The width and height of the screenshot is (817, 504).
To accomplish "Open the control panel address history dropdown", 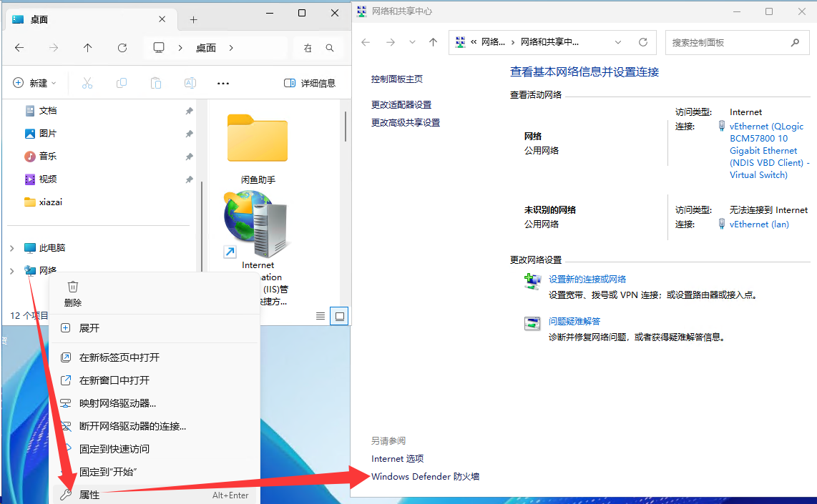I will coord(618,42).
